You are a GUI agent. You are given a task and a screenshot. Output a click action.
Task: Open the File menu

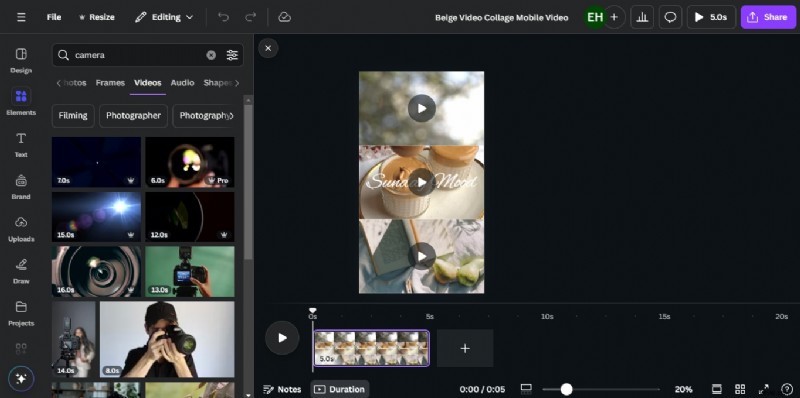pos(54,17)
